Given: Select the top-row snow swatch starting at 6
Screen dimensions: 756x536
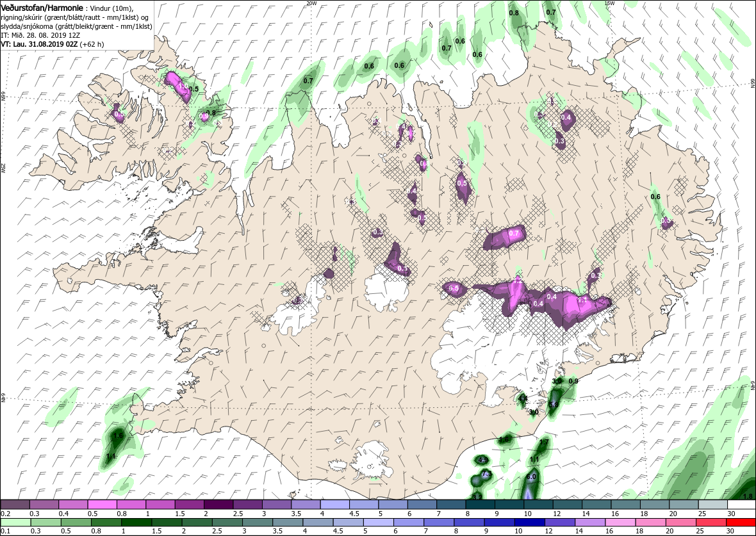Looking at the screenshot, I should (422, 505).
